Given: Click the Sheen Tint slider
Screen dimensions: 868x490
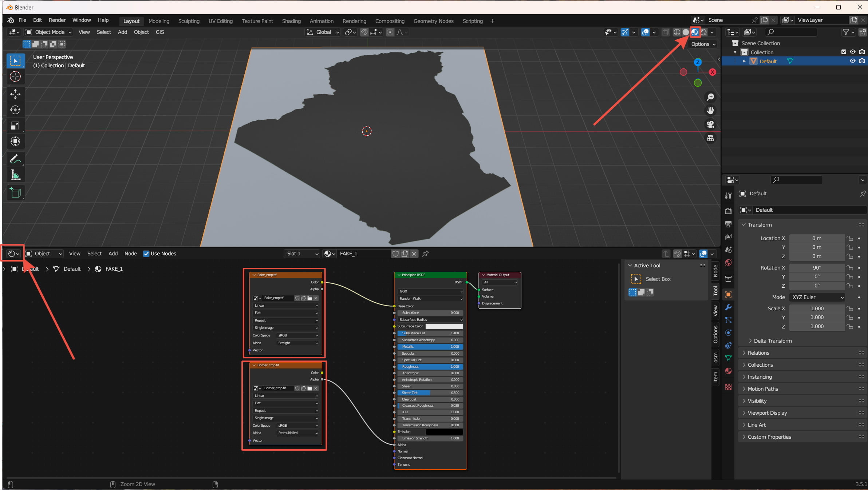Looking at the screenshot, I should pos(430,393).
